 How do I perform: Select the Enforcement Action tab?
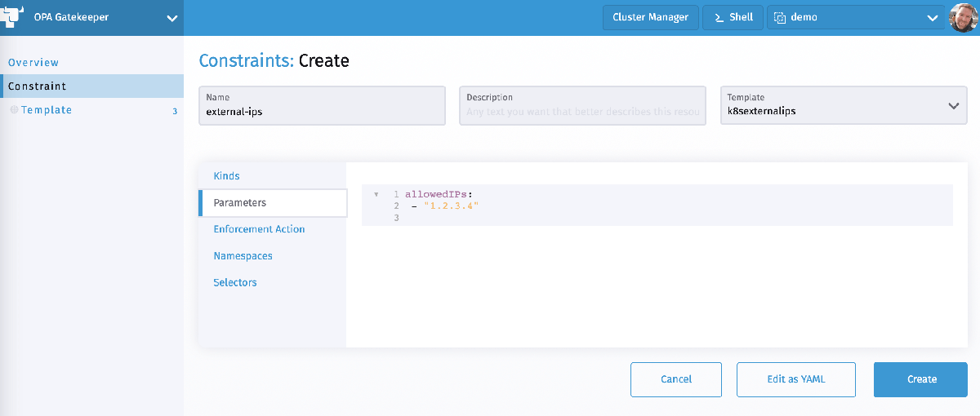tap(259, 229)
